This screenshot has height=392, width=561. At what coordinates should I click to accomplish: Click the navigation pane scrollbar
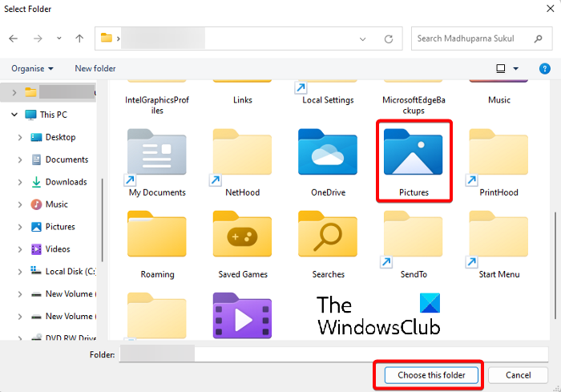103,220
